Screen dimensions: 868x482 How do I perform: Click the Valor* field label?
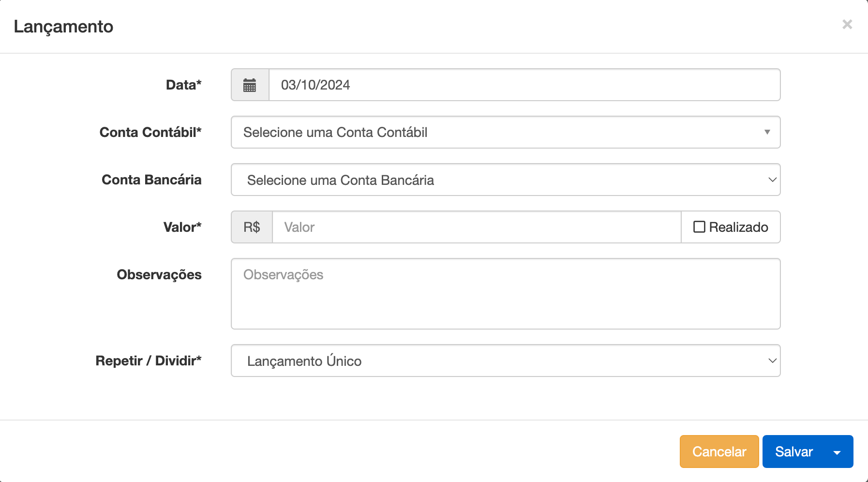point(182,227)
